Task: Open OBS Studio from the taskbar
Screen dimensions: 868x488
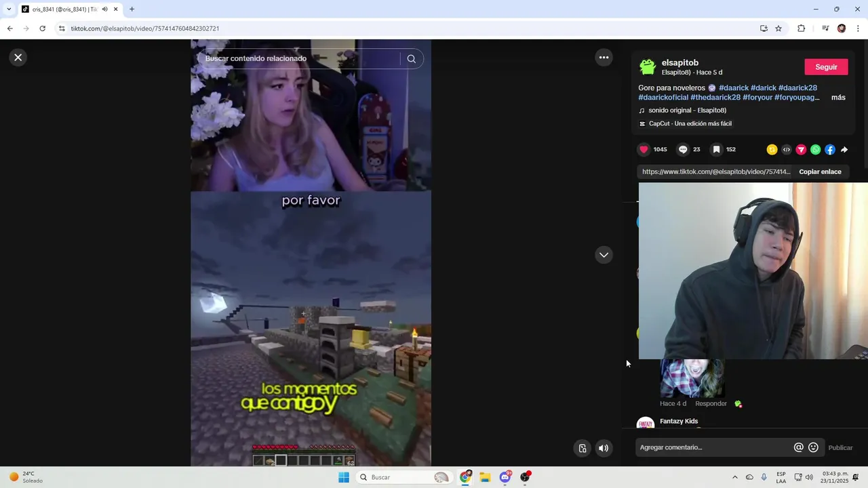Action: 525,477
